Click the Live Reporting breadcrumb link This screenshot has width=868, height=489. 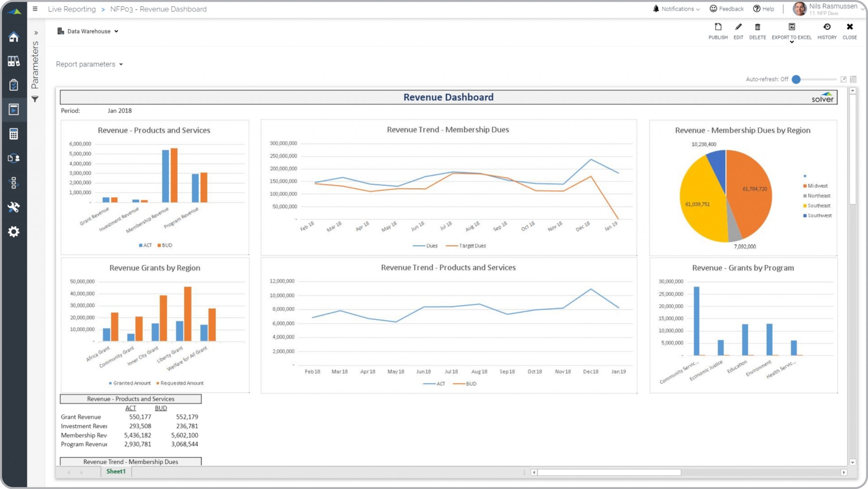click(72, 9)
